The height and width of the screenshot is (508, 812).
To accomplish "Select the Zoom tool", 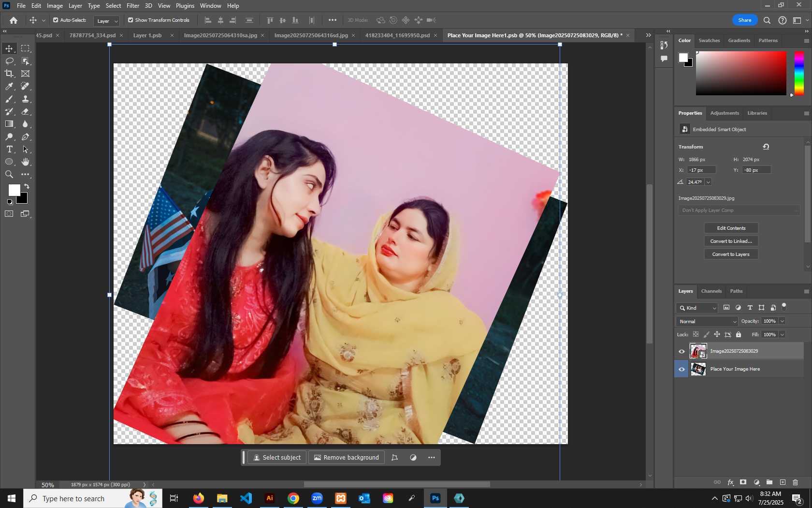I will [x=9, y=175].
